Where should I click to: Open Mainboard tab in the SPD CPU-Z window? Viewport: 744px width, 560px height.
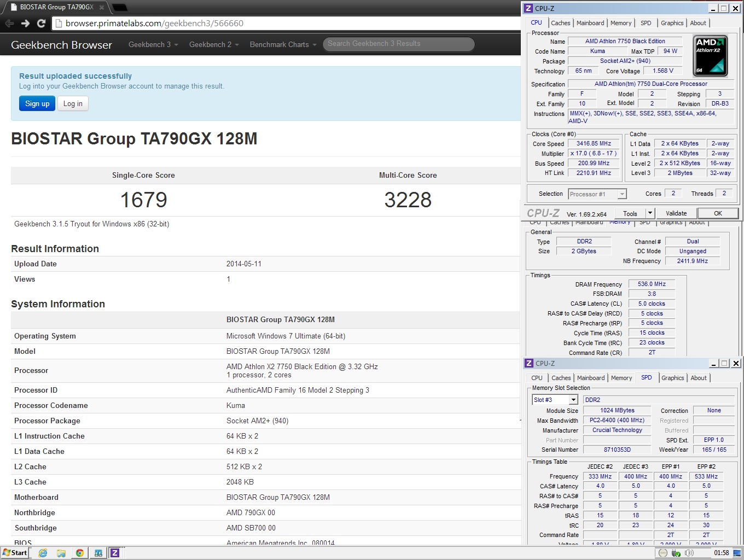[591, 378]
